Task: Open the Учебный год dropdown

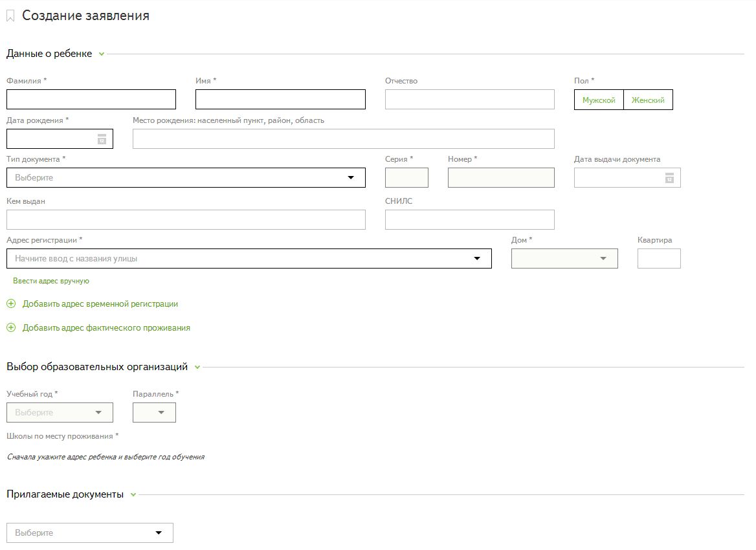Action: coord(60,412)
